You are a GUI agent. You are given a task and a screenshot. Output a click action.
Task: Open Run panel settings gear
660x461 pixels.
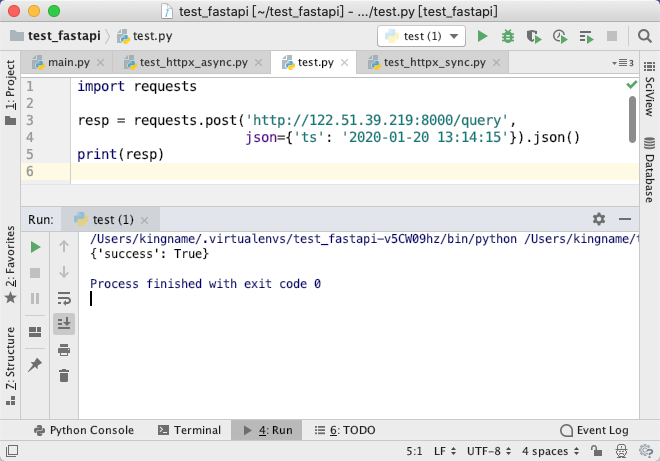coord(599,219)
